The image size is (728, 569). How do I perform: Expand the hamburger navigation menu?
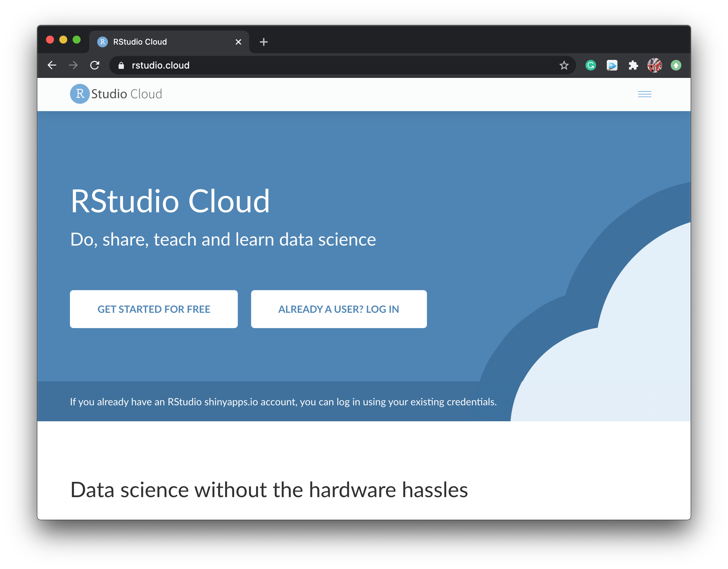click(644, 94)
